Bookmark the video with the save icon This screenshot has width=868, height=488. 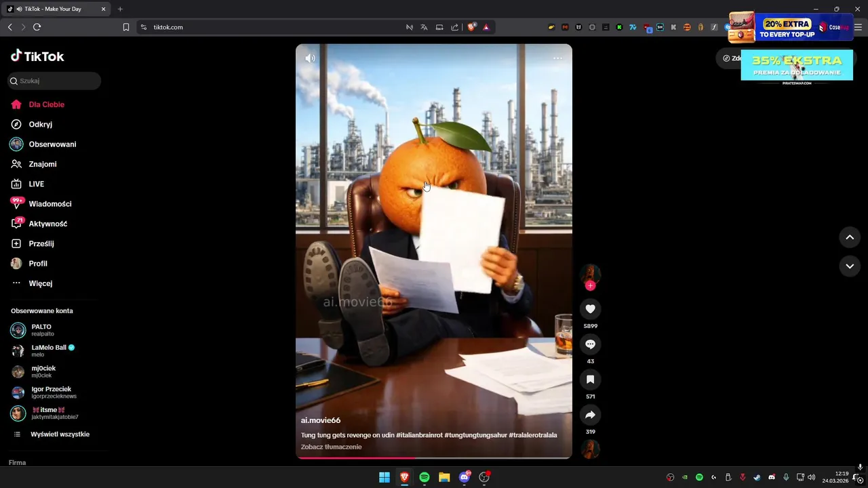point(590,380)
